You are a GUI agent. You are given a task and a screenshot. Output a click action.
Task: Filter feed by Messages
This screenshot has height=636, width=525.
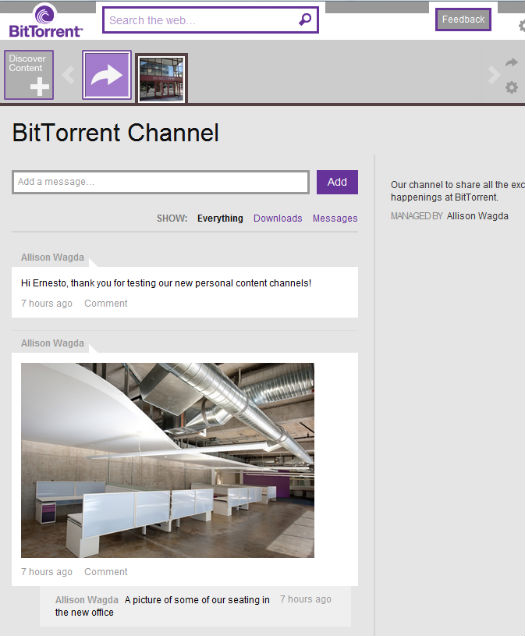coord(335,218)
